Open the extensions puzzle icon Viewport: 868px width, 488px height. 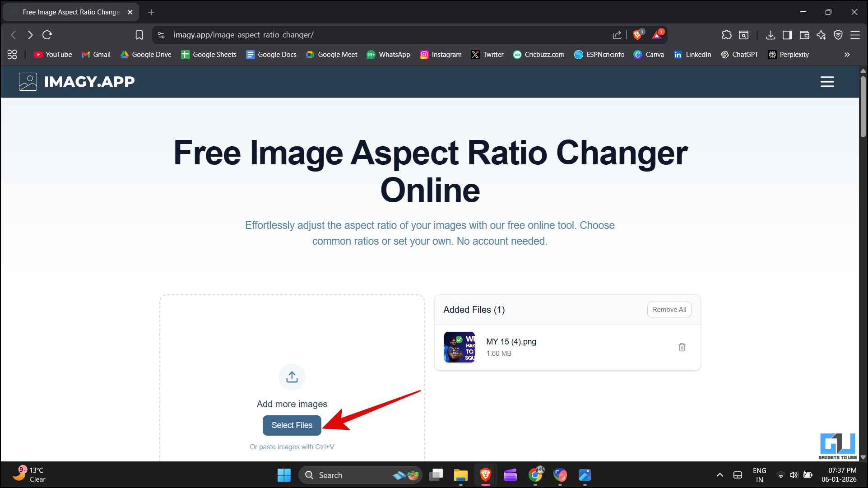pos(726,35)
